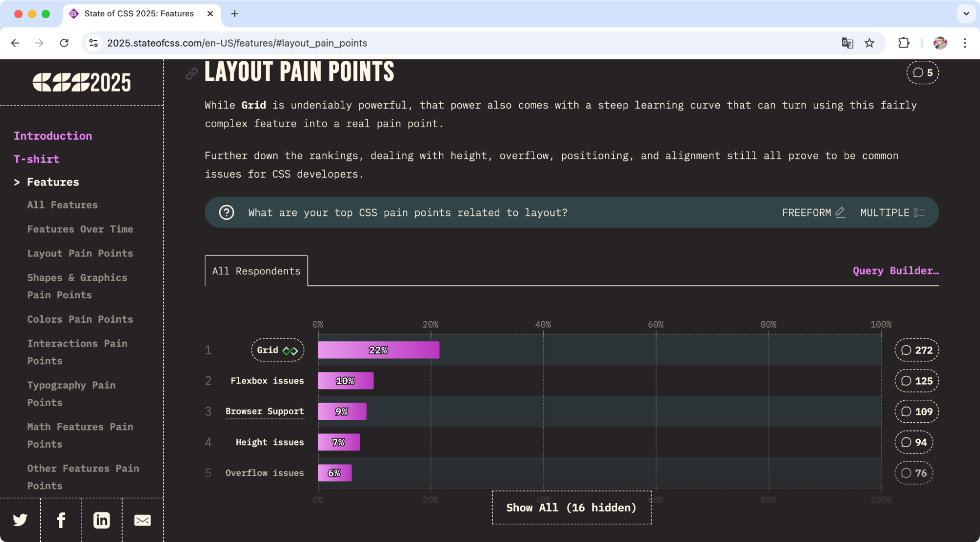The image size is (980, 542).
Task: Select the All Respondents tab
Action: click(256, 271)
